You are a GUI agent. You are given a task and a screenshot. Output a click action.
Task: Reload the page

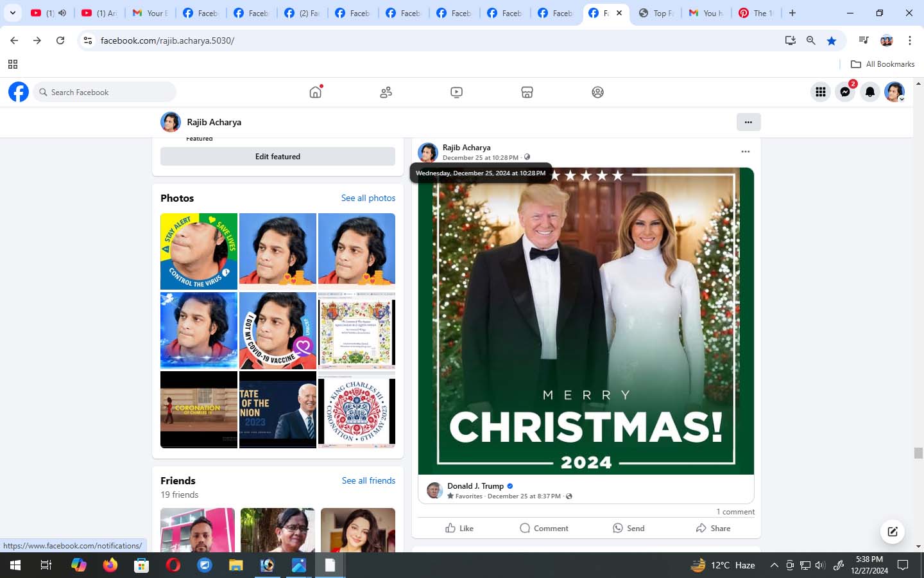60,40
